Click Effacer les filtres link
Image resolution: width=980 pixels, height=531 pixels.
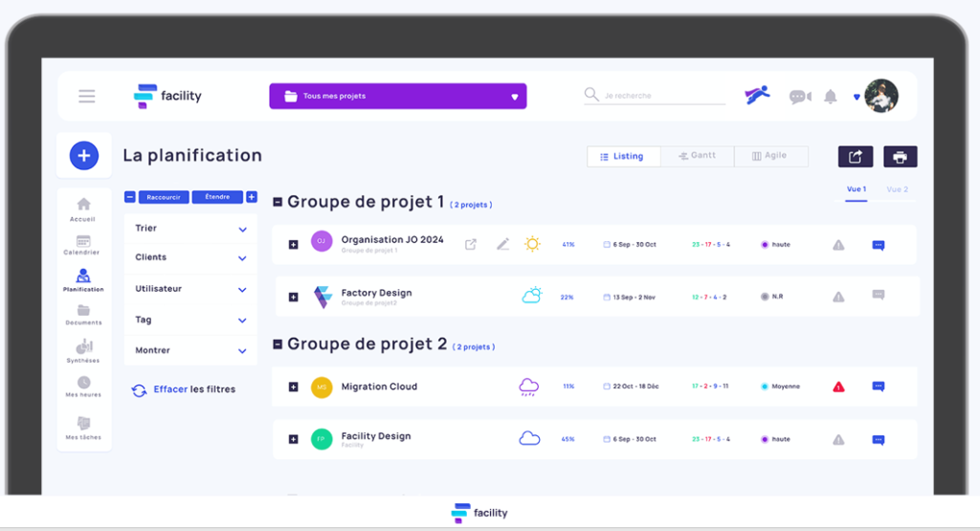coord(184,389)
